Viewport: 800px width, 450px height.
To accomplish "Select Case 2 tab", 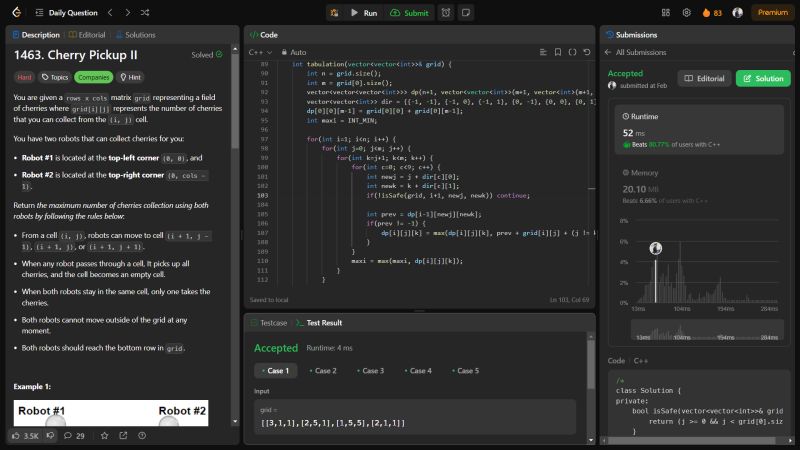I will (x=323, y=370).
